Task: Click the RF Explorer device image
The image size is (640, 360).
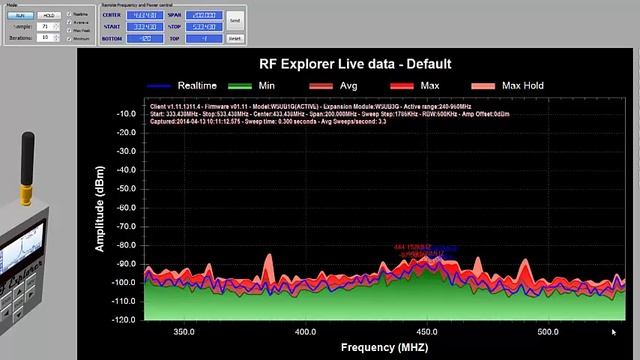Action: (x=24, y=233)
